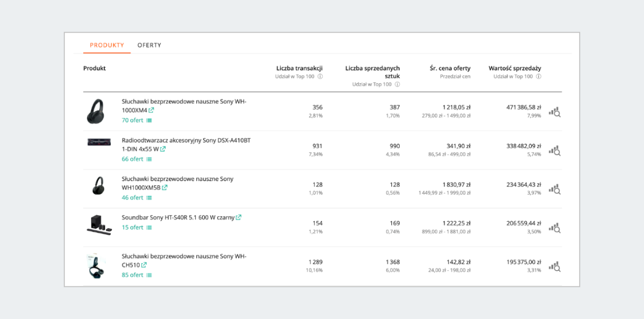Switch to the OFERTY tab
Image resolution: width=644 pixels, height=319 pixels.
tap(149, 45)
